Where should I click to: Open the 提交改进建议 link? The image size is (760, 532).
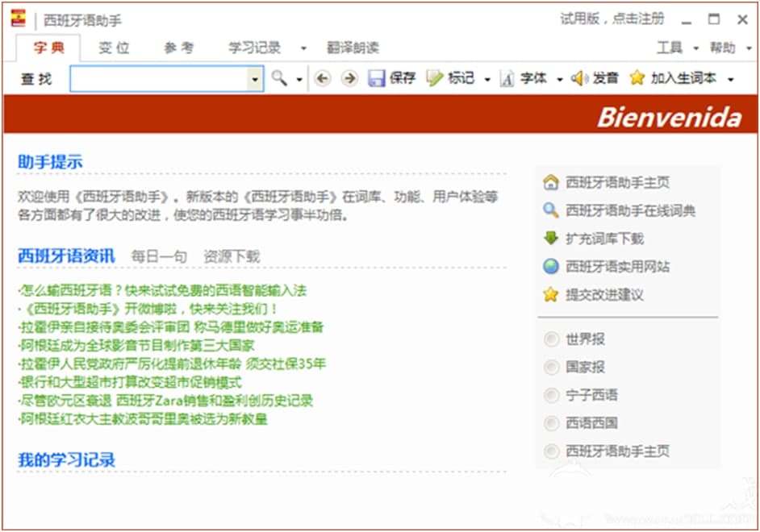tap(604, 294)
